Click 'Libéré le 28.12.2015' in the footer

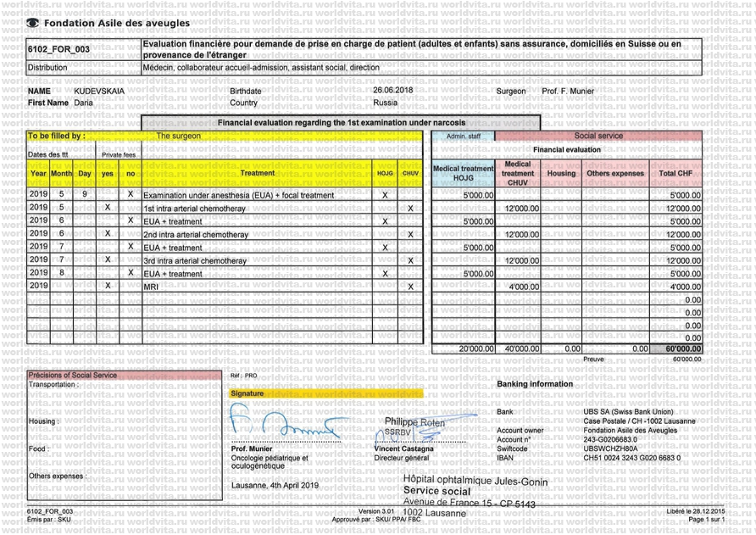(x=695, y=511)
